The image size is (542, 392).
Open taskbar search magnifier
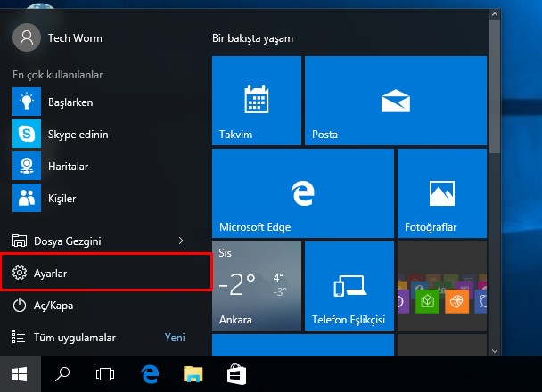pyautogui.click(x=63, y=374)
